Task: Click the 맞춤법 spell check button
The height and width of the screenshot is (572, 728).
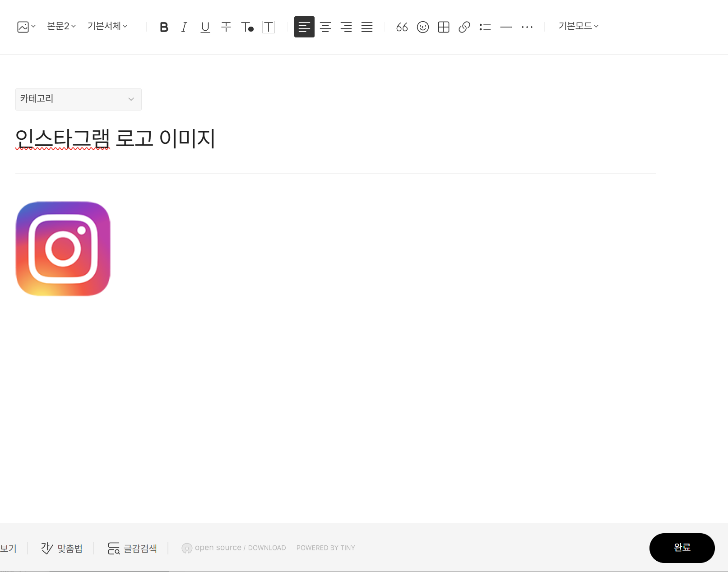Action: tap(62, 548)
